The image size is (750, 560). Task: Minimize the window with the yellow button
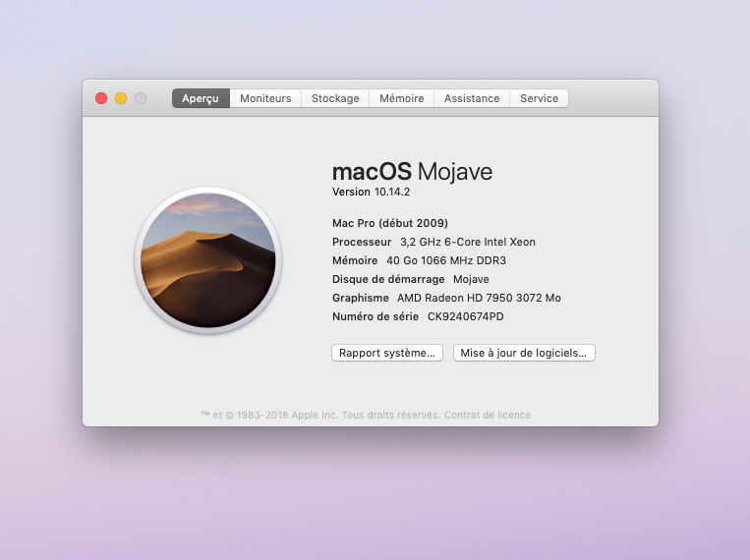(121, 98)
